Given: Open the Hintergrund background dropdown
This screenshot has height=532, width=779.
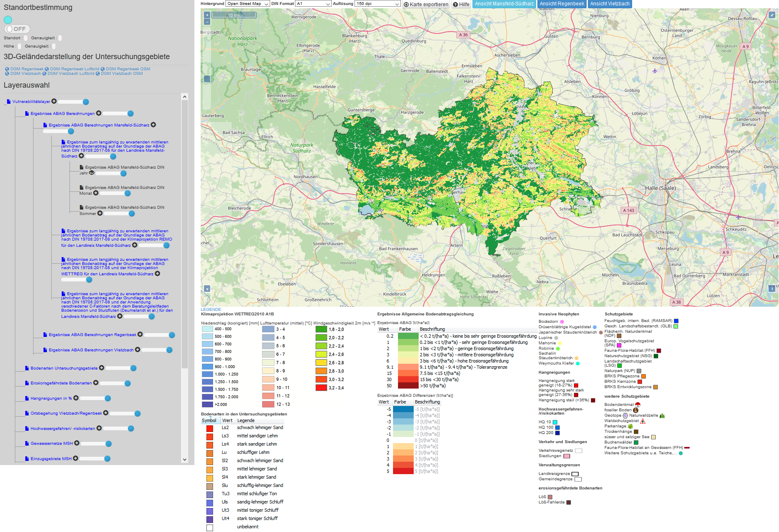Looking at the screenshot, I should coord(247,4).
